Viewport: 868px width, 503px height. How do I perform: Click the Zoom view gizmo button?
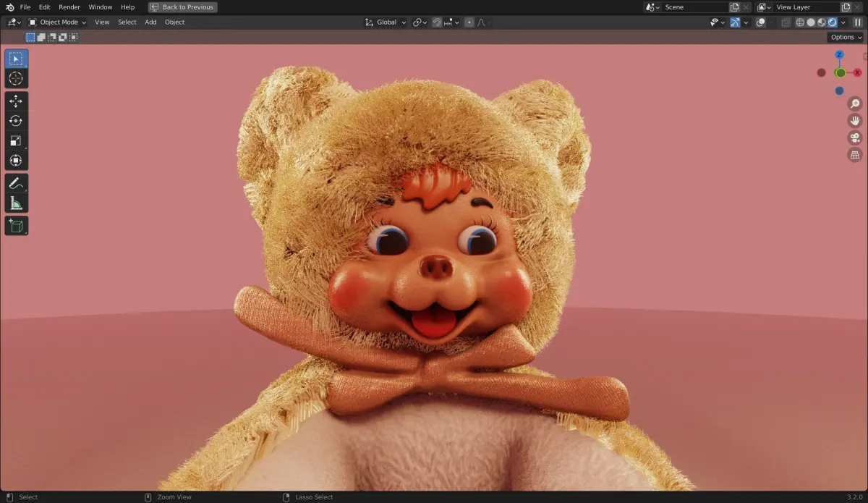point(855,103)
